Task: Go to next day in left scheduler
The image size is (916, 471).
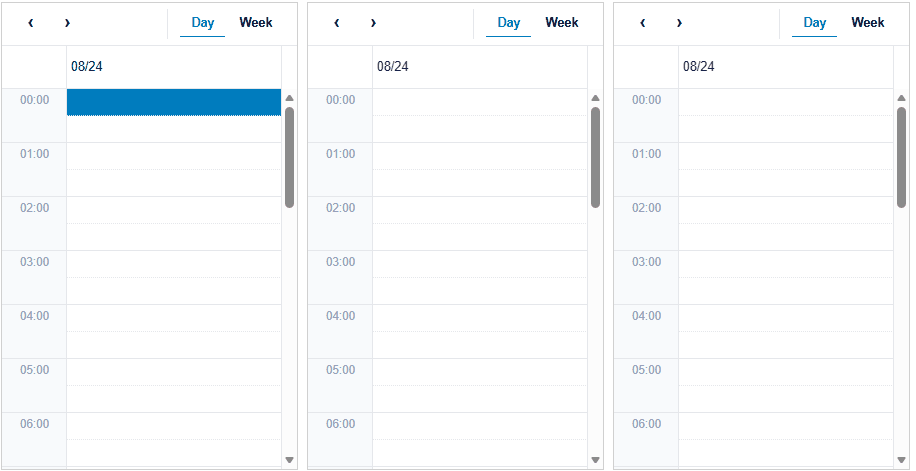Action: 67,23
